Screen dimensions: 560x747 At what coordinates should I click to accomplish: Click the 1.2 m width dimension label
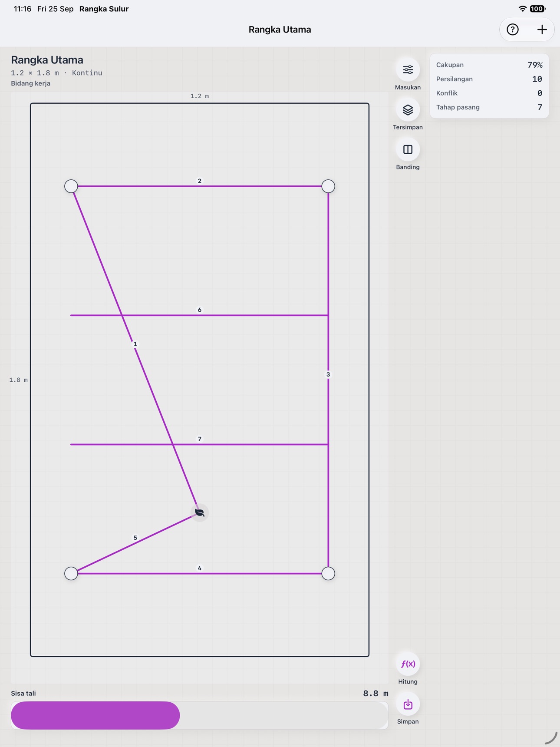tap(200, 96)
